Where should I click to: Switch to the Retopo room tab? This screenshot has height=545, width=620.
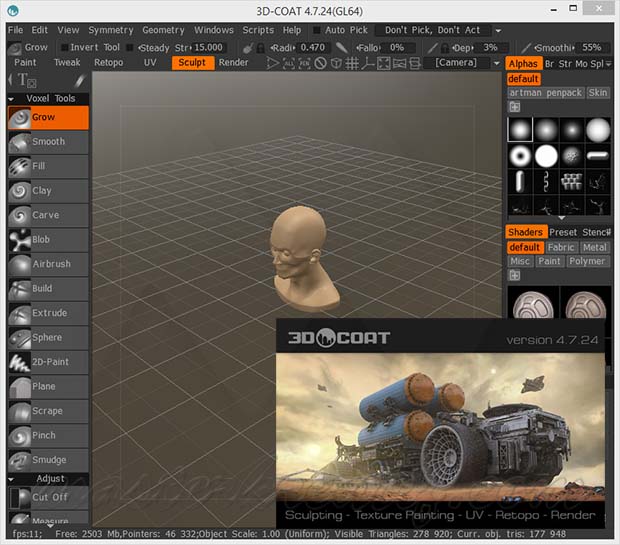(108, 62)
